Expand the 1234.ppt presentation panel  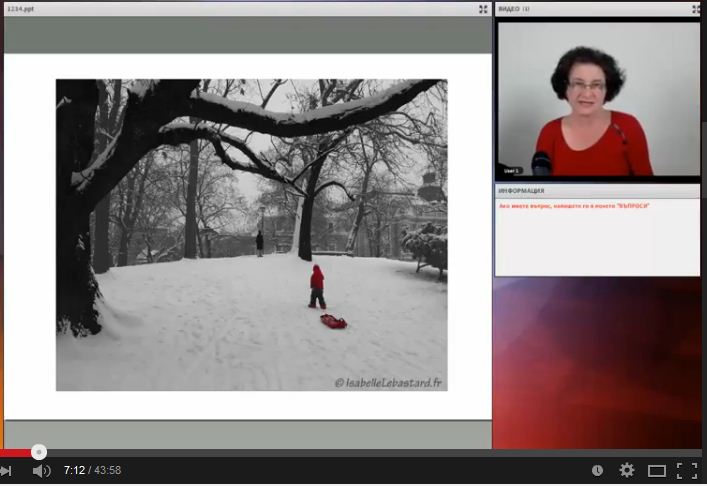[483, 9]
